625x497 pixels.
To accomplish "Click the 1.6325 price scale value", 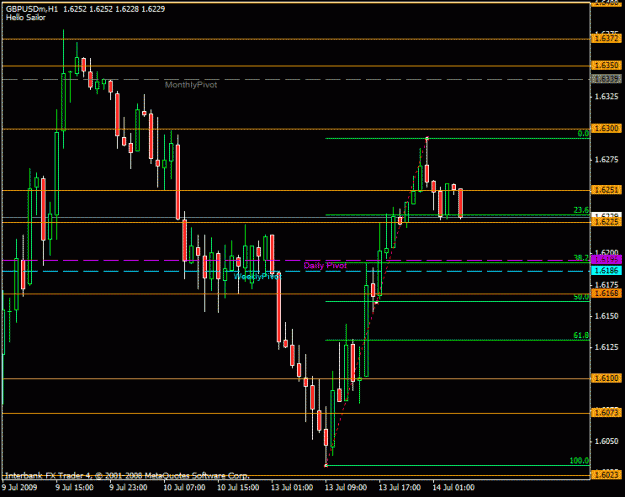I will (x=607, y=96).
